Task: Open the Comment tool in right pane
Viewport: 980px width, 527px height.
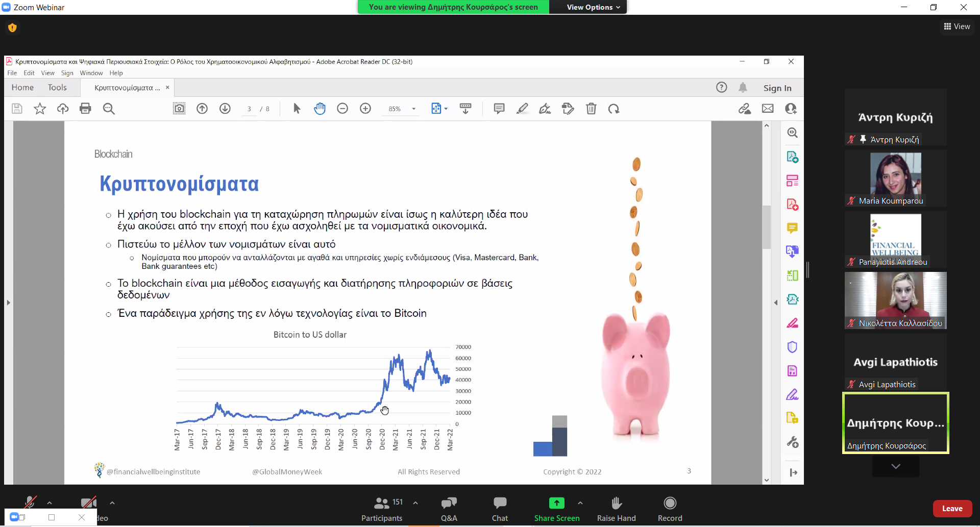Action: coord(792,228)
